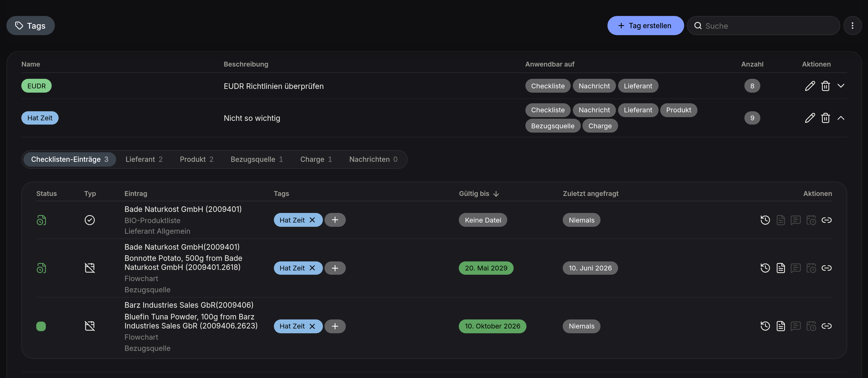Image resolution: width=868 pixels, height=378 pixels.
Task: Open history icon for Bonnotte Potato entry
Action: pos(765,268)
